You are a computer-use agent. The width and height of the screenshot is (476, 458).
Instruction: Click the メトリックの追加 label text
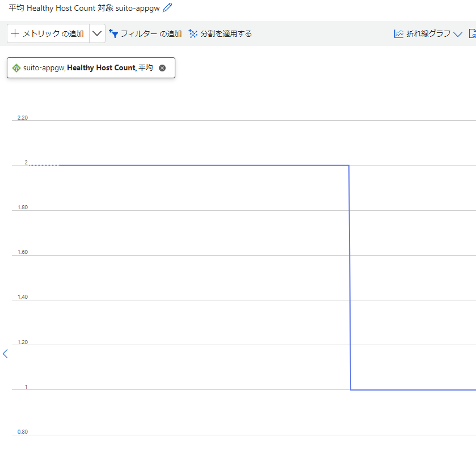pyautogui.click(x=53, y=33)
